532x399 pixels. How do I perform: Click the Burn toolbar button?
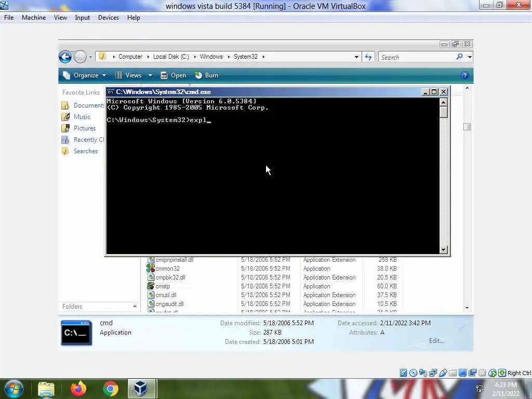tap(207, 75)
